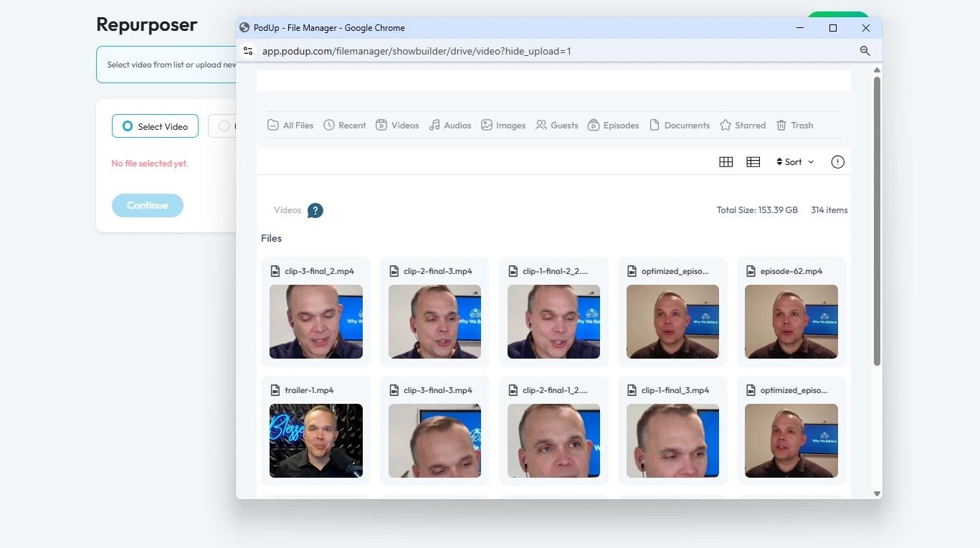Open the Recent files tab

coord(345,125)
